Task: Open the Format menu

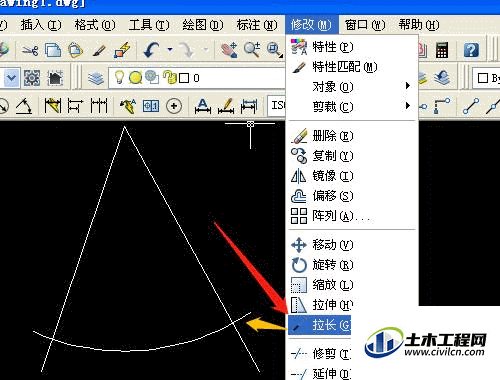Action: click(x=95, y=25)
